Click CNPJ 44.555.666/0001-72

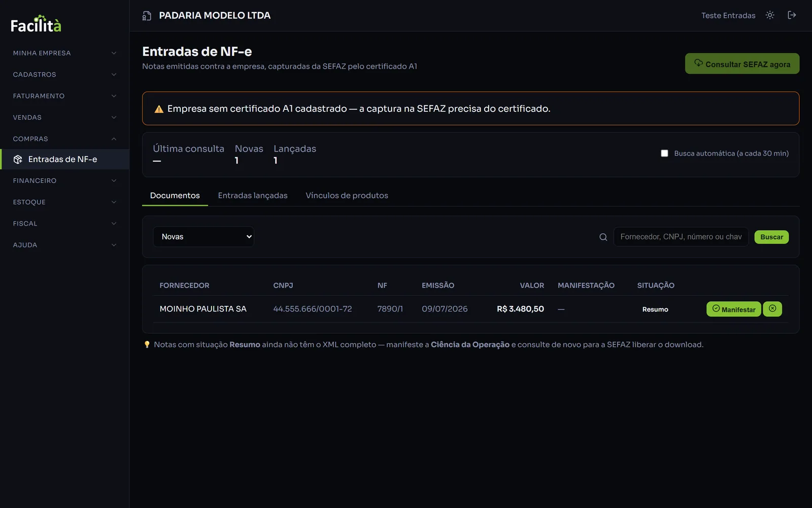click(x=313, y=309)
